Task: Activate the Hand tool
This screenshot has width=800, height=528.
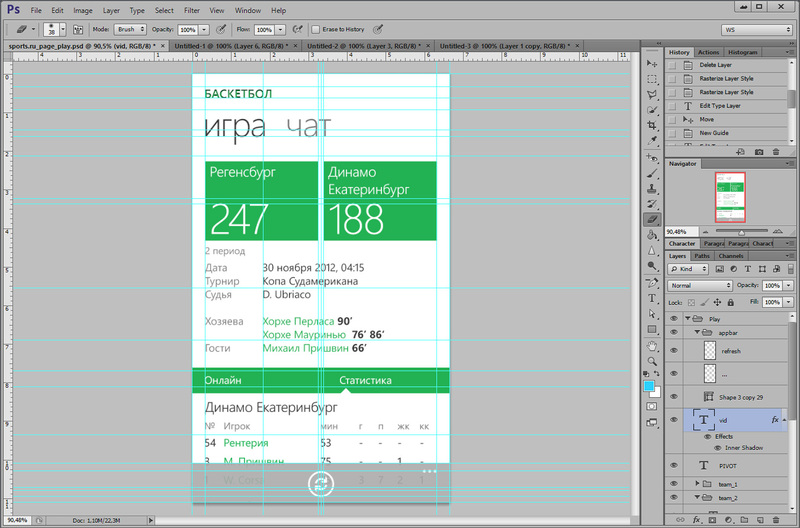Action: tap(652, 344)
